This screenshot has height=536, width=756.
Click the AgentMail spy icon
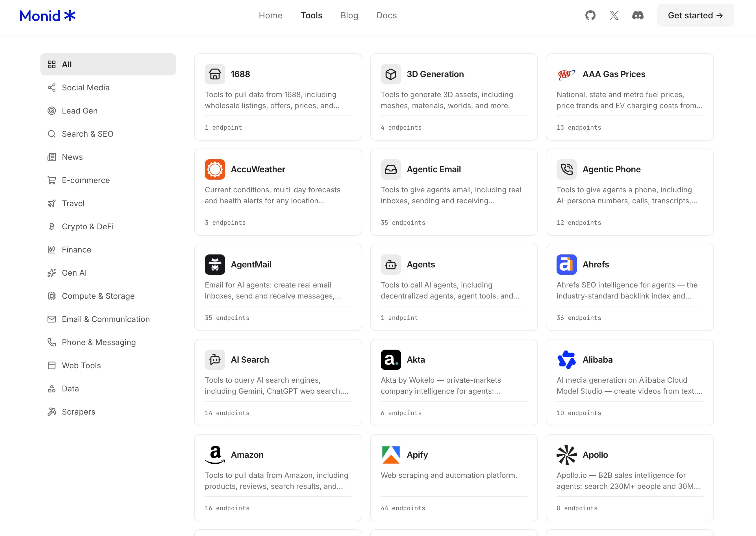point(215,264)
